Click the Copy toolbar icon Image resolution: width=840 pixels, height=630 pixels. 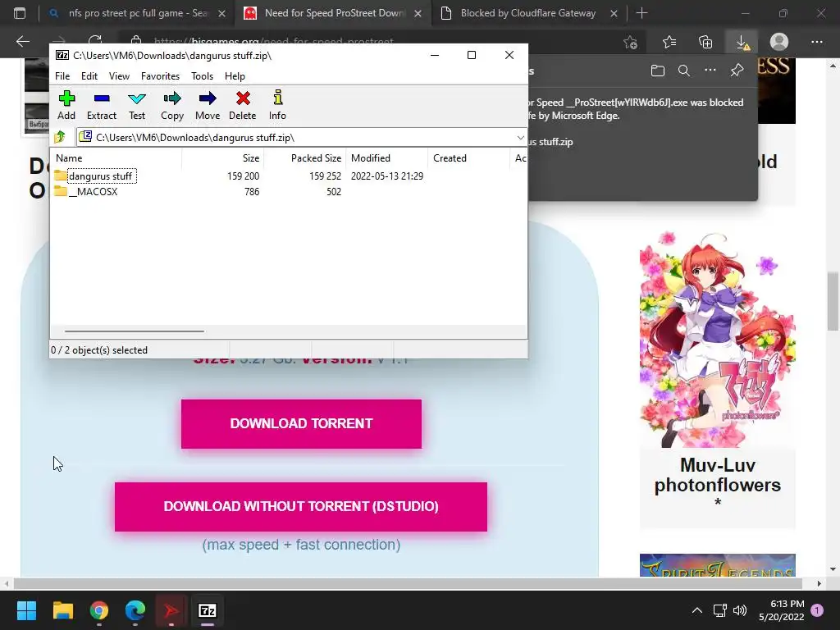click(x=172, y=105)
